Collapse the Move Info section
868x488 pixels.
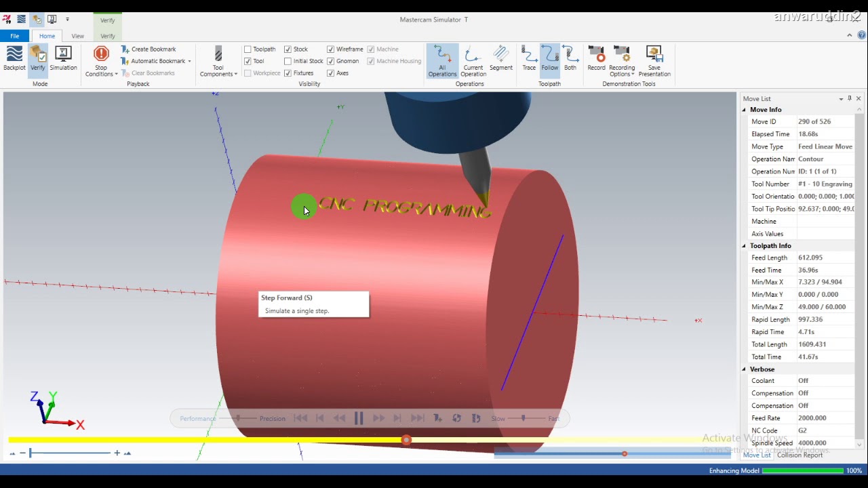[x=744, y=110]
